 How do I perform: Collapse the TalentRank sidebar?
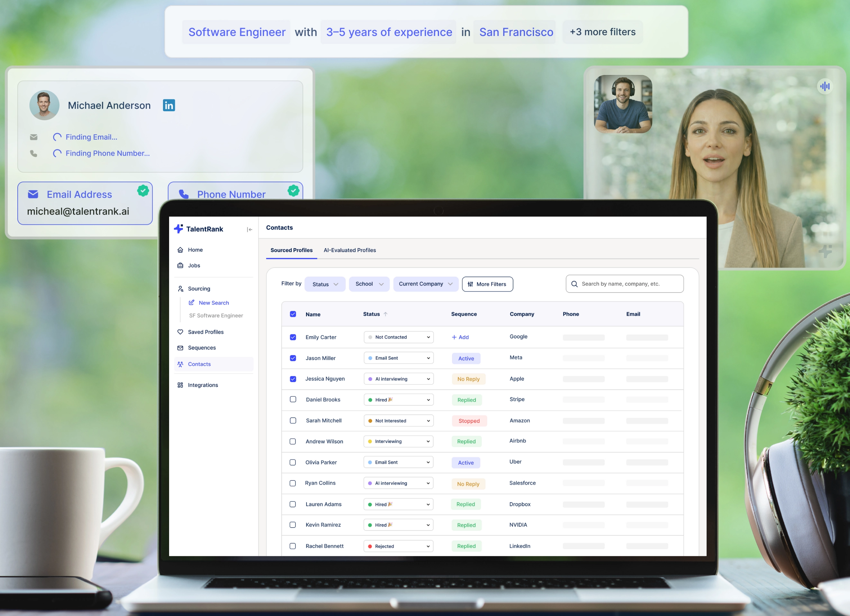click(x=249, y=229)
